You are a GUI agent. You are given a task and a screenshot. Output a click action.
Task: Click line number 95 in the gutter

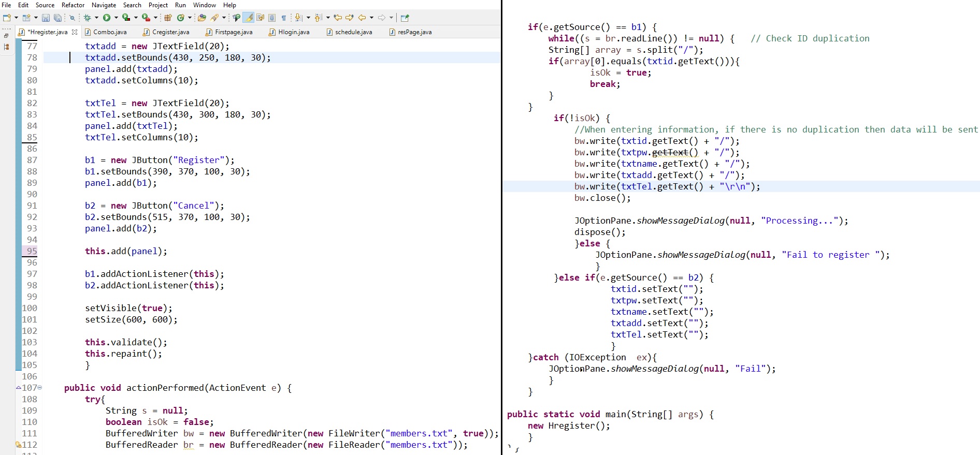click(x=32, y=251)
